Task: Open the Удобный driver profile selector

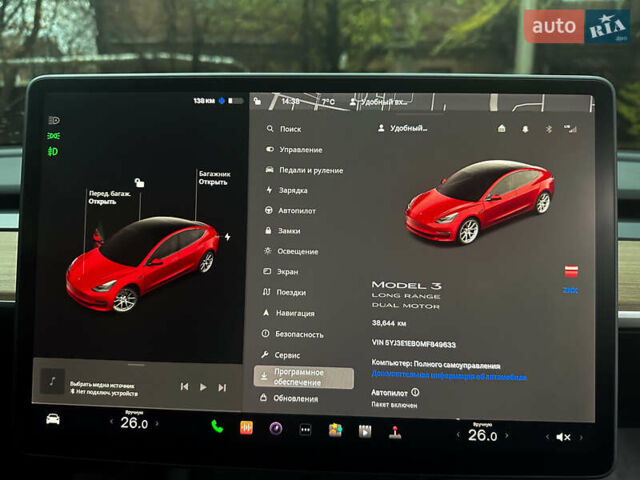Action: click(x=402, y=128)
